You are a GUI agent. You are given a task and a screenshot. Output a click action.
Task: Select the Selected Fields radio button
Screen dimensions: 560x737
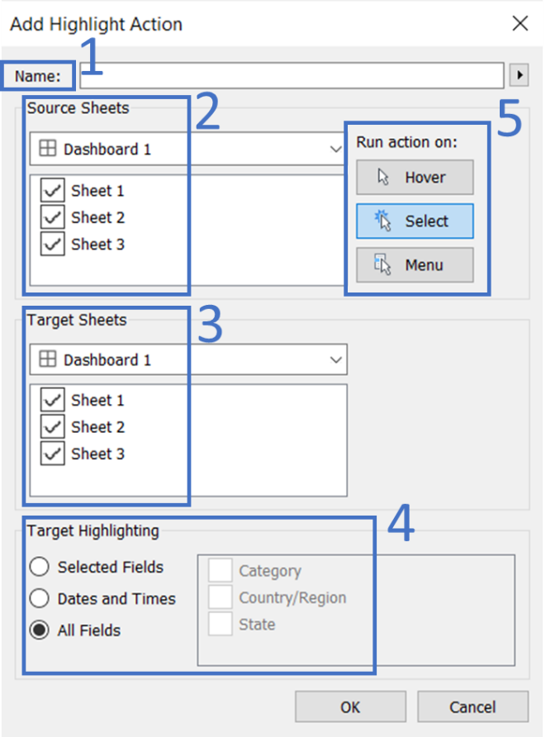click(x=39, y=567)
